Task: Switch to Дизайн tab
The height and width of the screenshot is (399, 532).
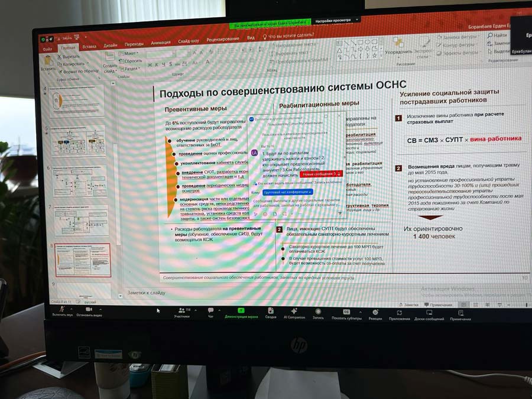Action: (111, 45)
